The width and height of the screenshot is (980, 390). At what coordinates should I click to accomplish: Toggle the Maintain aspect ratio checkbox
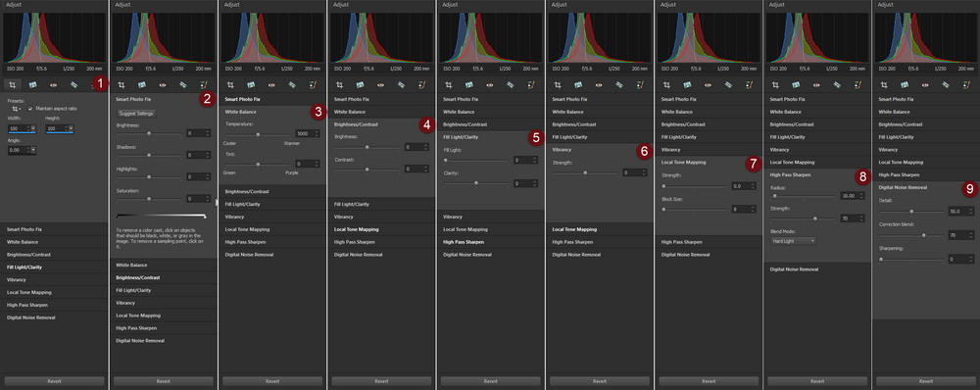(30, 109)
